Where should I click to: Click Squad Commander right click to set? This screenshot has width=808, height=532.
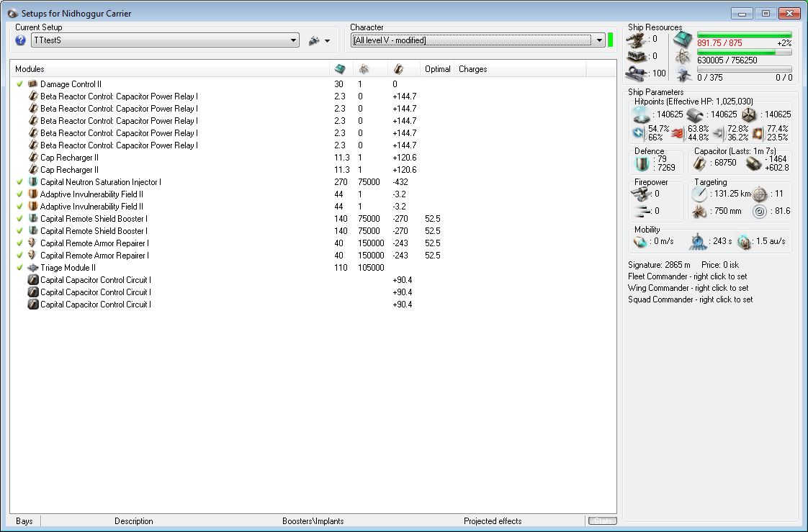click(x=690, y=299)
